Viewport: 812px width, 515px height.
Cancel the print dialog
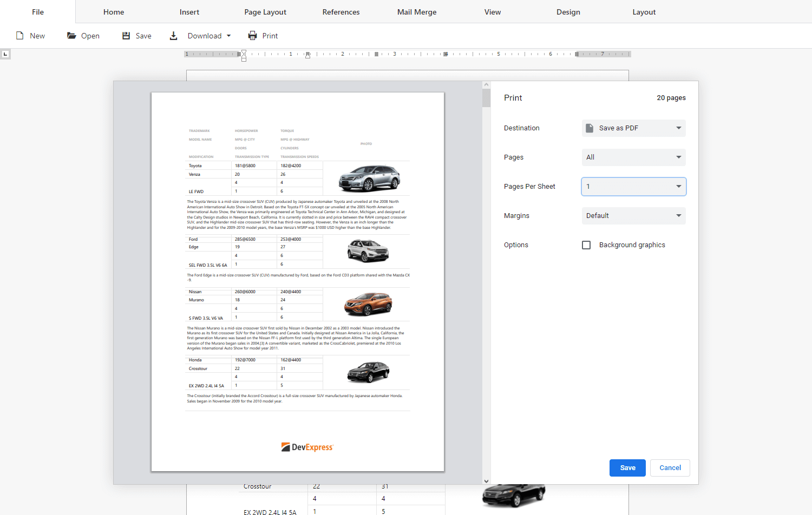[670, 468]
